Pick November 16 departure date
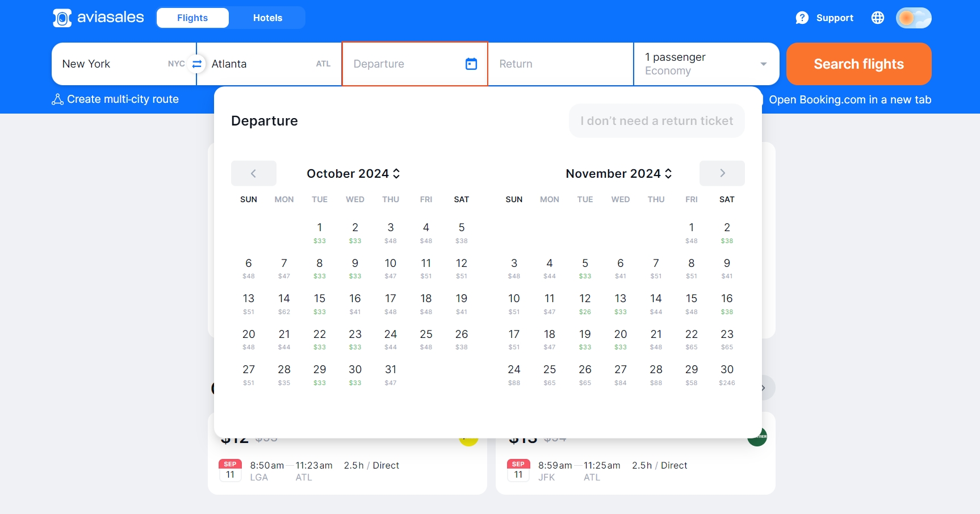This screenshot has width=980, height=514. (x=727, y=304)
